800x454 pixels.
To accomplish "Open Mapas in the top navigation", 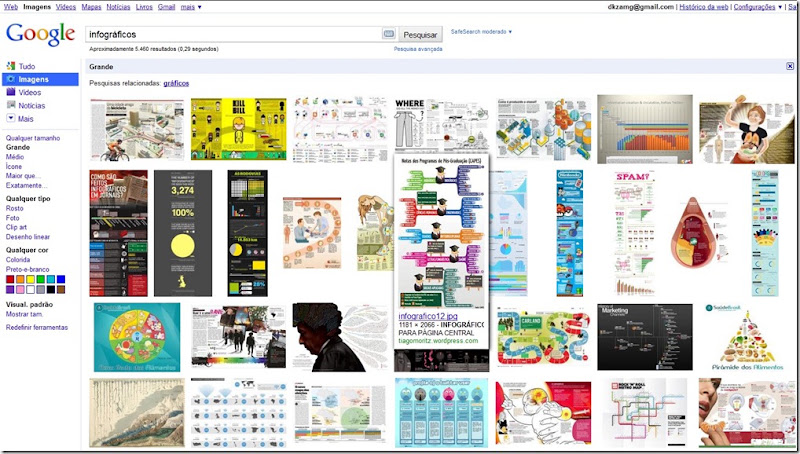I will pos(91,7).
